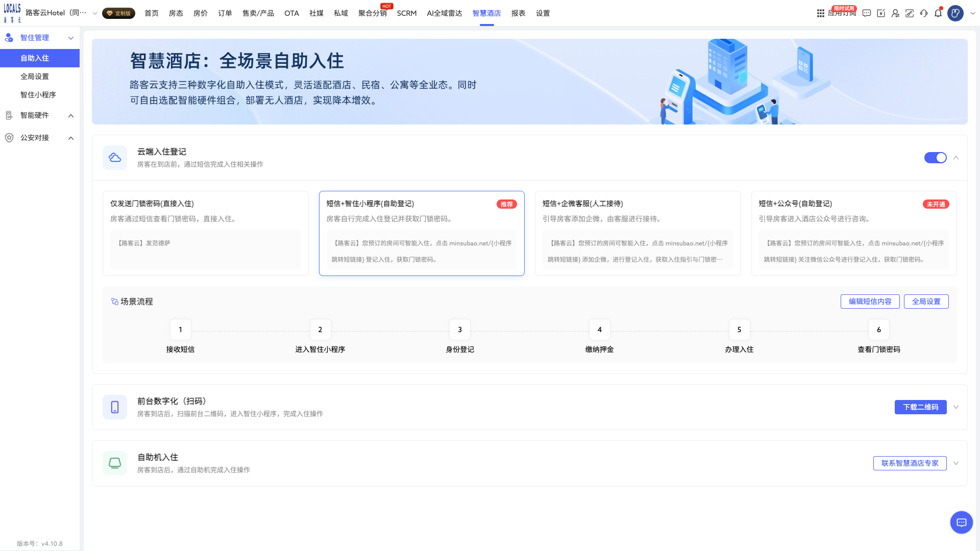This screenshot has height=551, width=980.
Task: Click the kiosk icon for 自助机入住
Action: [115, 463]
